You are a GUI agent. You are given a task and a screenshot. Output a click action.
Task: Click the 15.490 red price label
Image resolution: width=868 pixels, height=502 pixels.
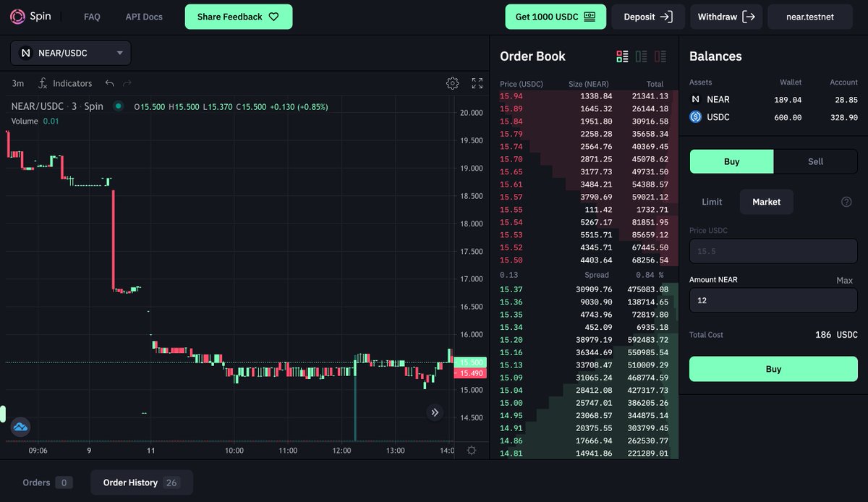(469, 373)
